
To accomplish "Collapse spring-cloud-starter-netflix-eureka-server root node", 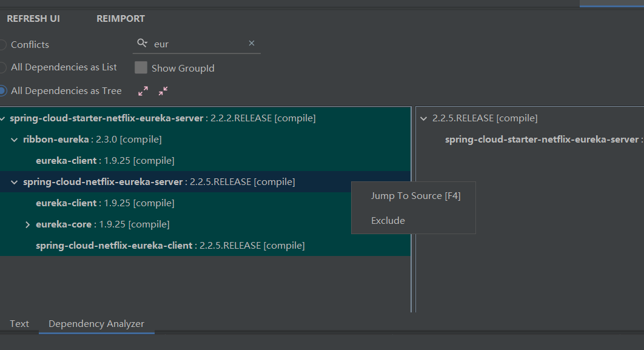I will (x=2, y=119).
